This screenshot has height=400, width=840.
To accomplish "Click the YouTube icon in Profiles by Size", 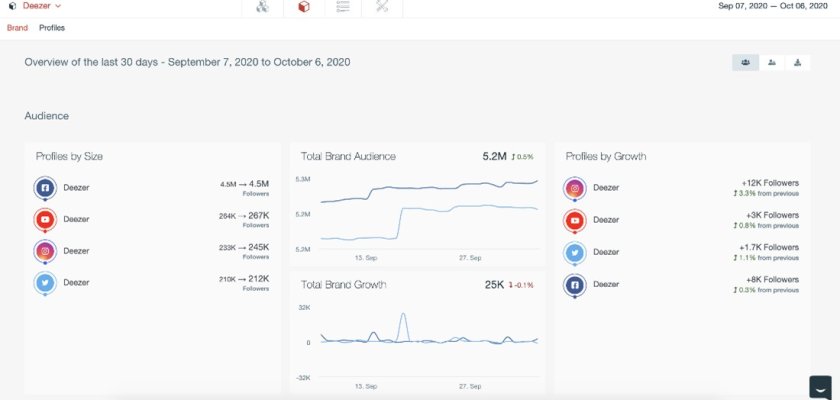I will (45, 219).
